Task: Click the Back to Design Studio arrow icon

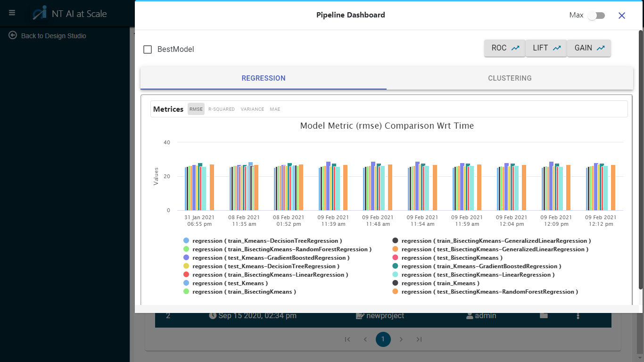Action: coord(13,35)
